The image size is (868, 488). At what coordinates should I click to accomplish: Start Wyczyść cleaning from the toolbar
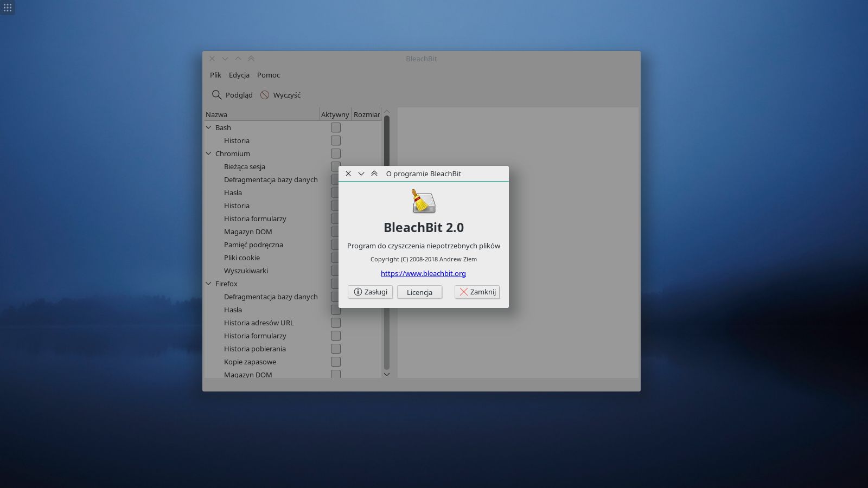pos(280,95)
